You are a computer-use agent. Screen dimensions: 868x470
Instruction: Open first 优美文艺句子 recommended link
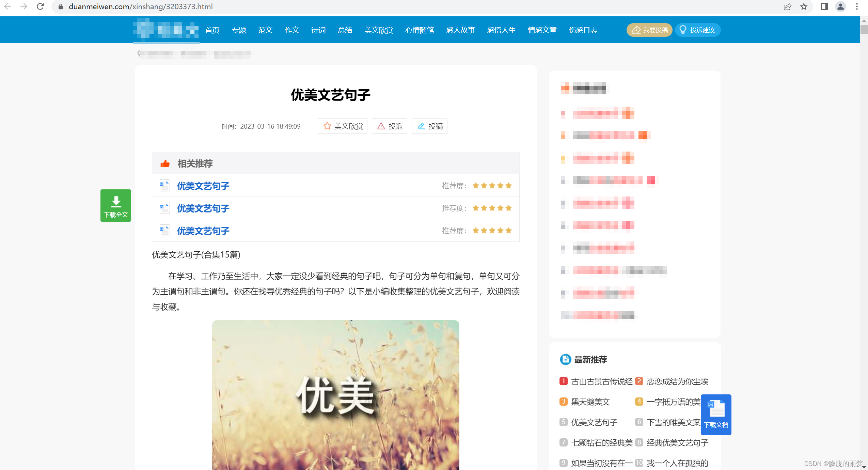point(203,186)
